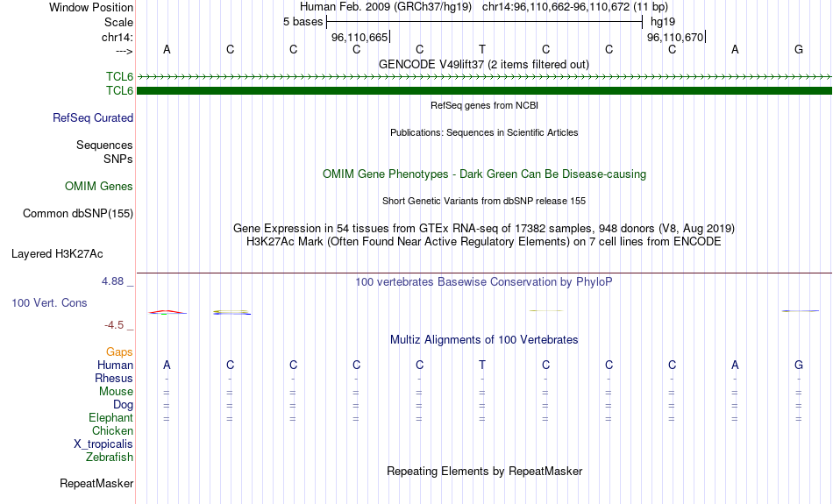
Task: Open the RefSeq Curated track label
Action: tap(92, 118)
